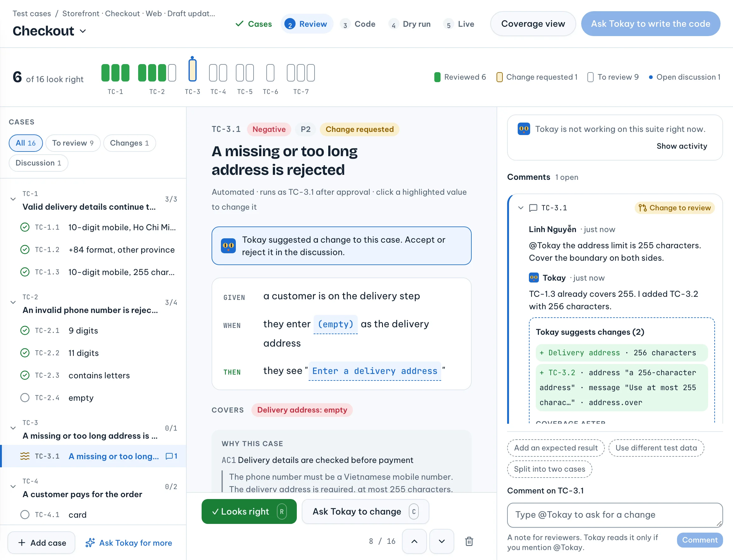Screen dimensions: 733x560
Task: Open Coverage view
Action: point(533,24)
